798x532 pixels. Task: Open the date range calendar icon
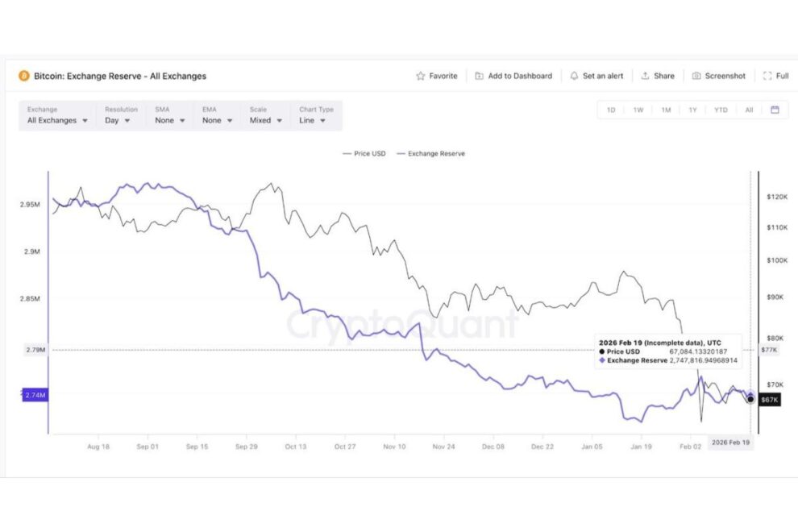coord(773,109)
